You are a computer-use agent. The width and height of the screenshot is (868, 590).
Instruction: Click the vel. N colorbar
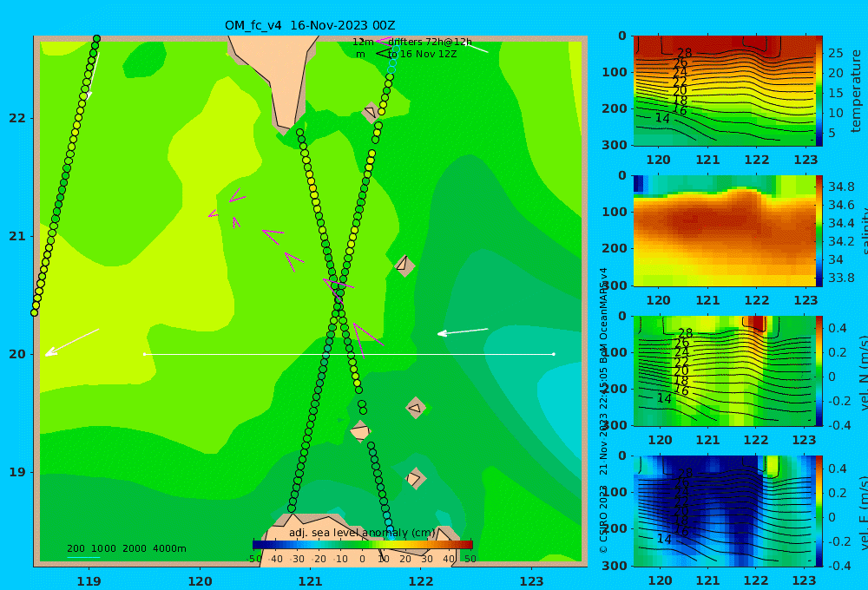coord(819,370)
